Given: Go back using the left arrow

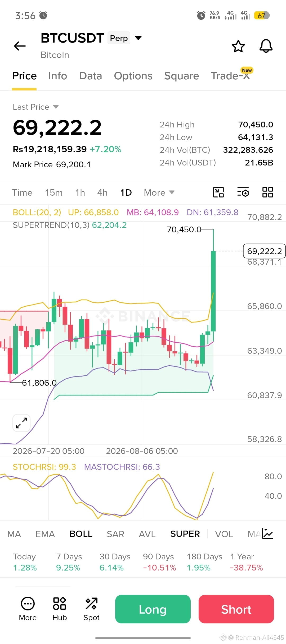Looking at the screenshot, I should pyautogui.click(x=20, y=46).
